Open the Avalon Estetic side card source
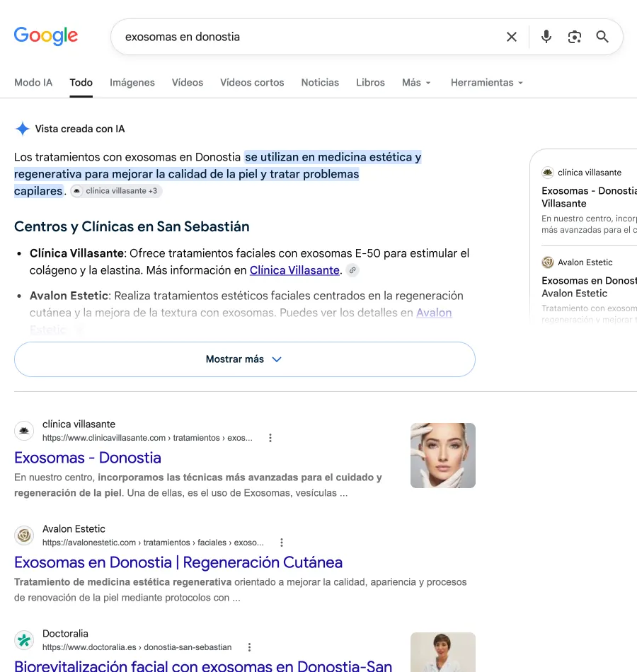The image size is (637, 672). pyautogui.click(x=589, y=287)
